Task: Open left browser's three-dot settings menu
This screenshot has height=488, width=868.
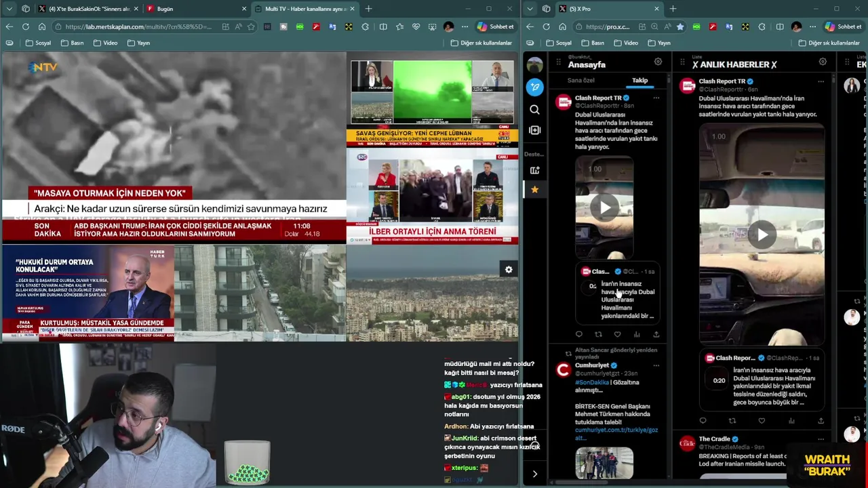Action: click(465, 26)
